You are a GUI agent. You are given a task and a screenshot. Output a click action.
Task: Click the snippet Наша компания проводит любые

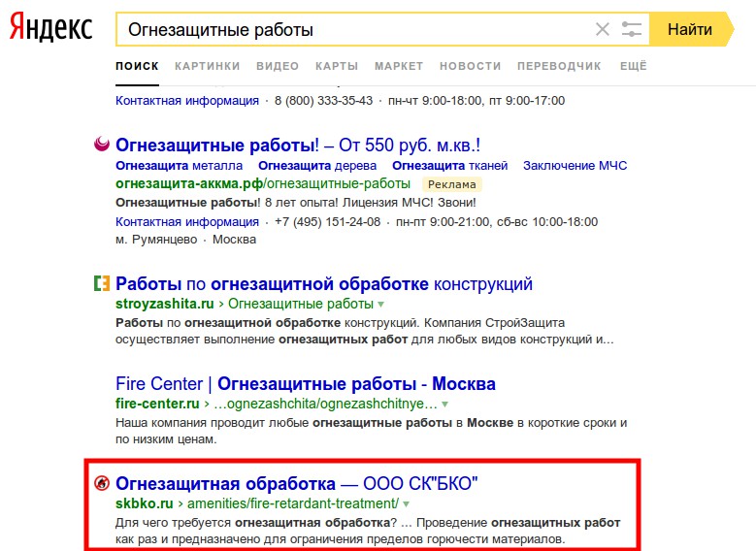pos(372,431)
